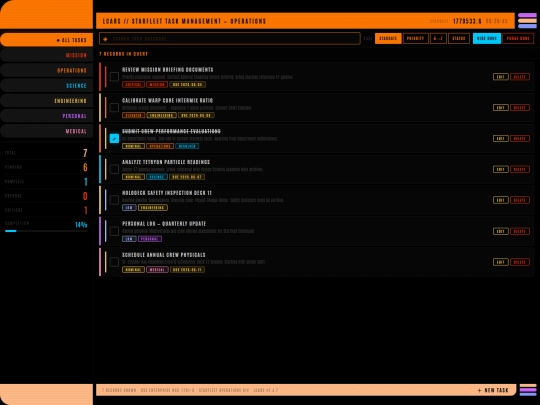Screen dimensions: 540x405
Task: Click the stardate readout in header
Action: [x=467, y=21]
